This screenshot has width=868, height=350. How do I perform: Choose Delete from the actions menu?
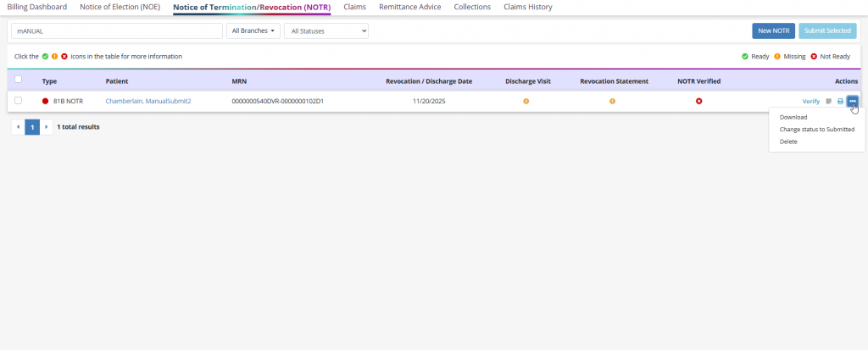(788, 142)
